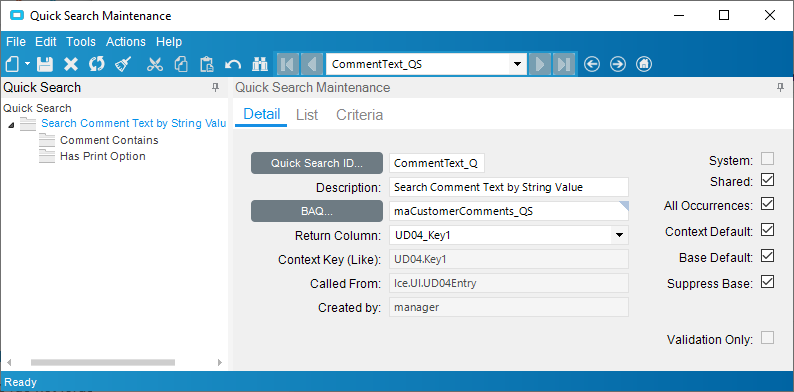Select the Comment Contains tree item

[109, 140]
